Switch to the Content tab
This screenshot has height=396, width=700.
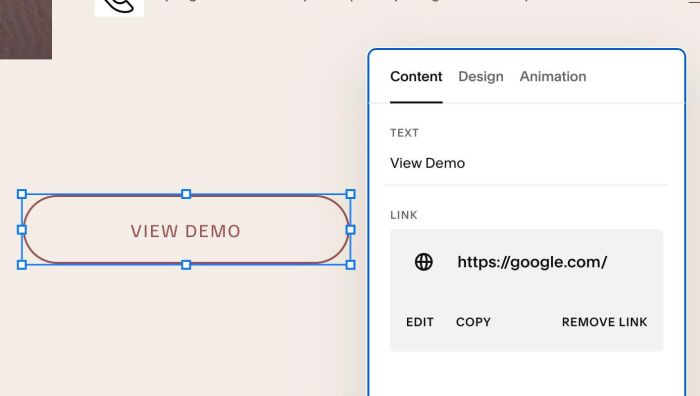click(416, 76)
